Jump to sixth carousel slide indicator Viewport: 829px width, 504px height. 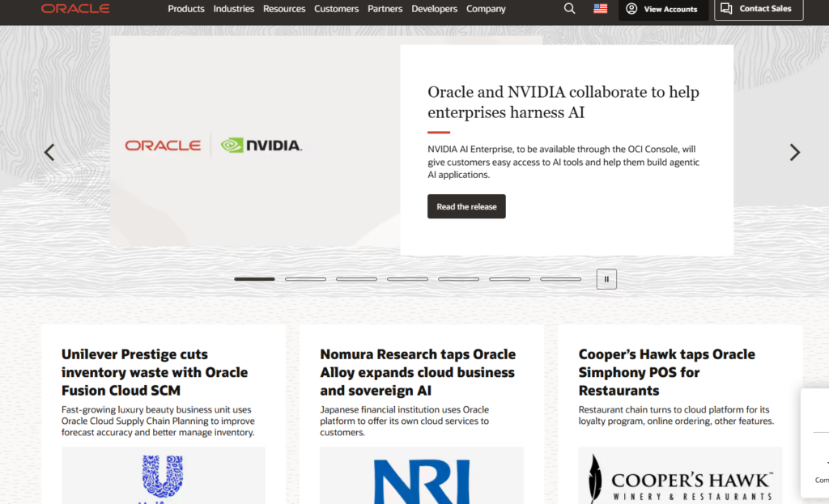click(510, 279)
